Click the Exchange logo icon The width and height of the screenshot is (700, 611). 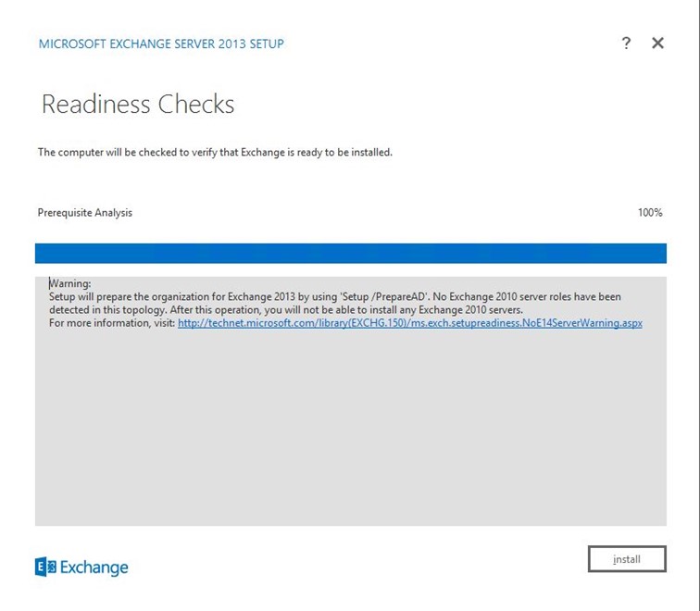click(x=45, y=567)
